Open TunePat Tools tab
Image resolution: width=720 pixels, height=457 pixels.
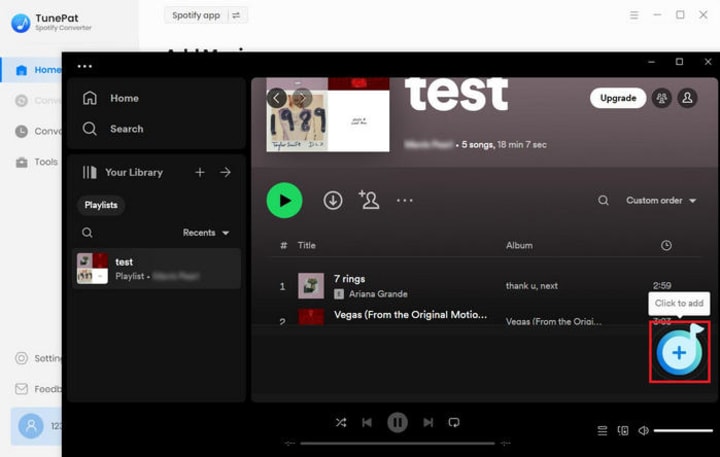click(x=36, y=162)
